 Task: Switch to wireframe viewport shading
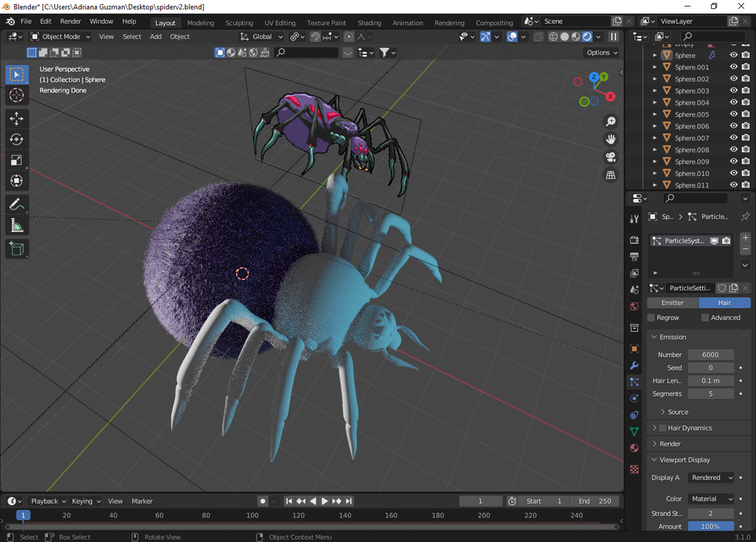[x=553, y=37]
